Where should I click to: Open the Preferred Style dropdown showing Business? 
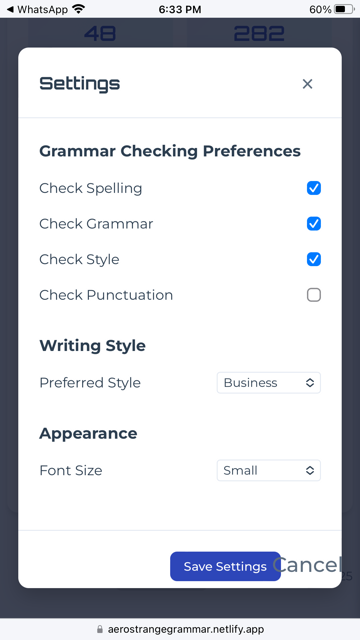click(269, 383)
